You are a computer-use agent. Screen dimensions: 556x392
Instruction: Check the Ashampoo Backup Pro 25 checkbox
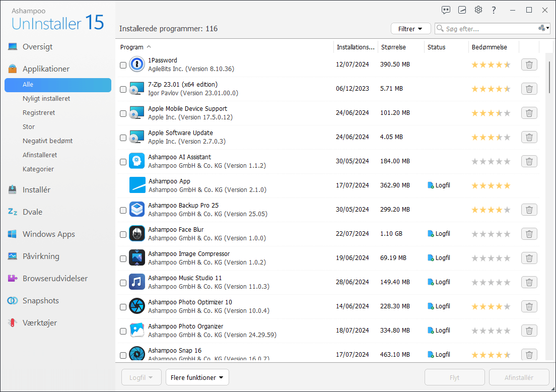tap(123, 211)
